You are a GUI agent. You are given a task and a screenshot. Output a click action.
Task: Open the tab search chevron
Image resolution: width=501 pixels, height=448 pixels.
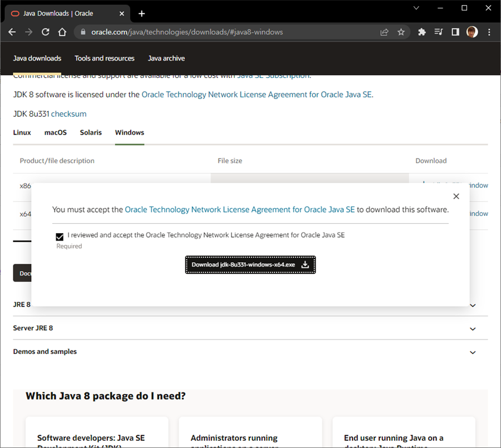416,8
